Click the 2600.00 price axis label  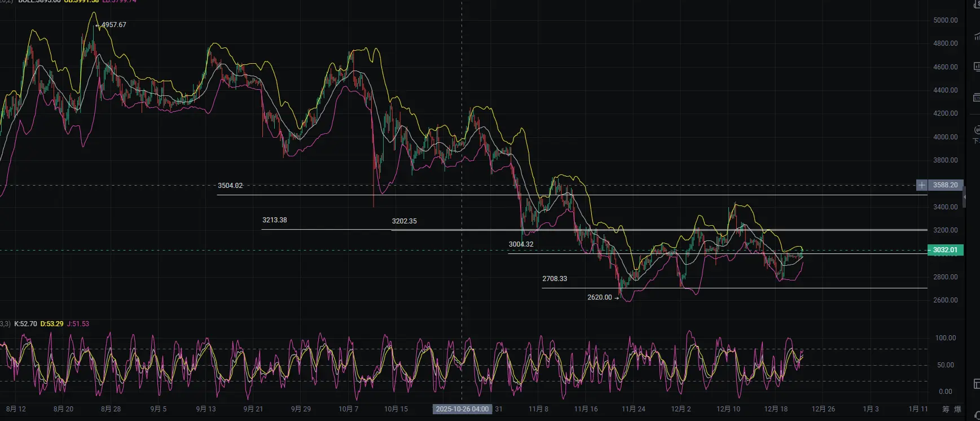[946, 300]
